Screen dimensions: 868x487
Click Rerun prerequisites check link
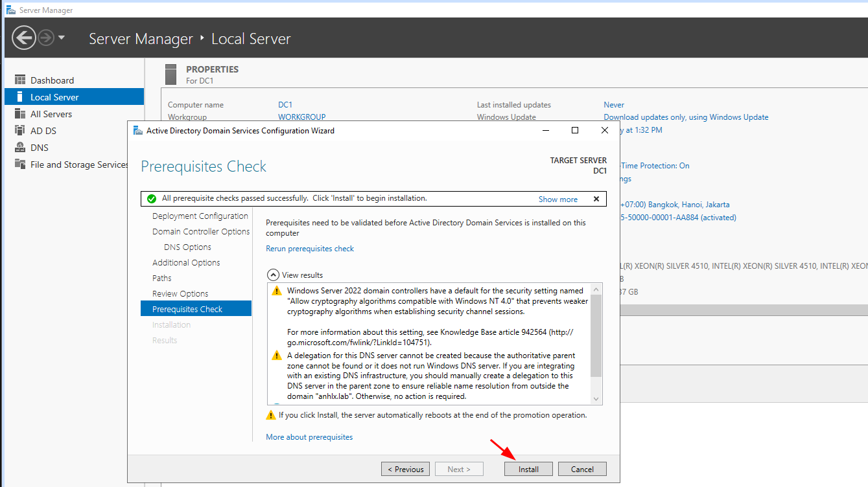click(x=310, y=249)
